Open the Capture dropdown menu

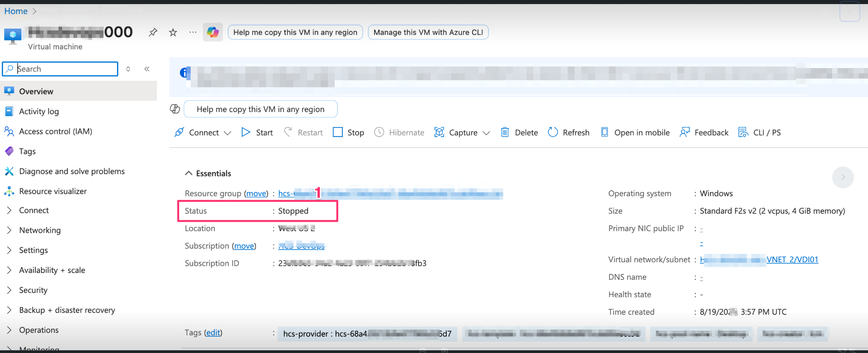(x=486, y=133)
